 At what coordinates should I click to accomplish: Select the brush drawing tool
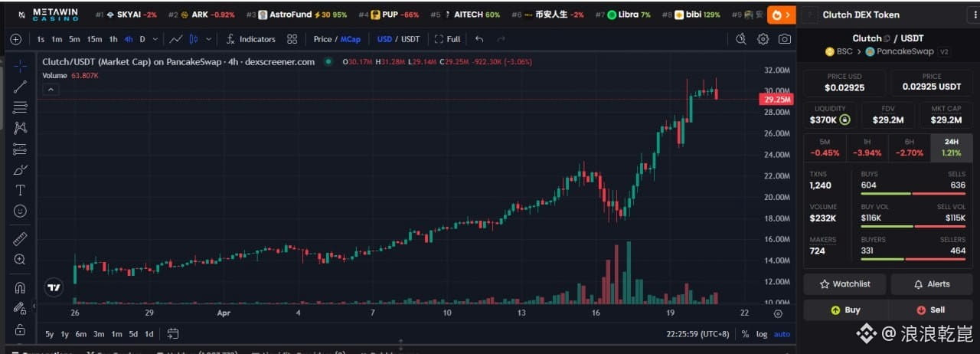tap(20, 169)
